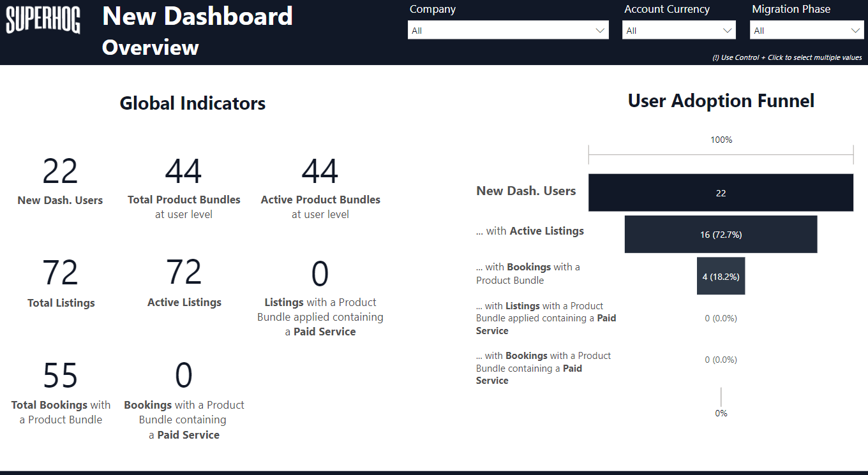
Task: Select the Total Product Bundles value 44
Action: 184,172
